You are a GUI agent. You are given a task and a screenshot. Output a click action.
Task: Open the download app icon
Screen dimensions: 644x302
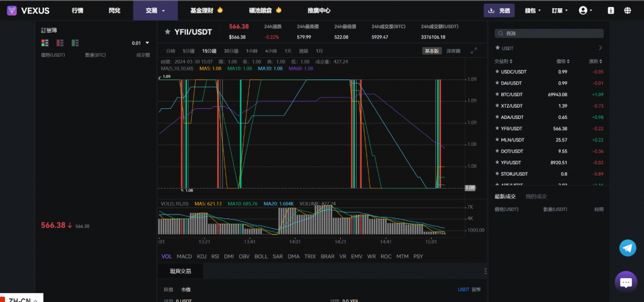(x=611, y=10)
